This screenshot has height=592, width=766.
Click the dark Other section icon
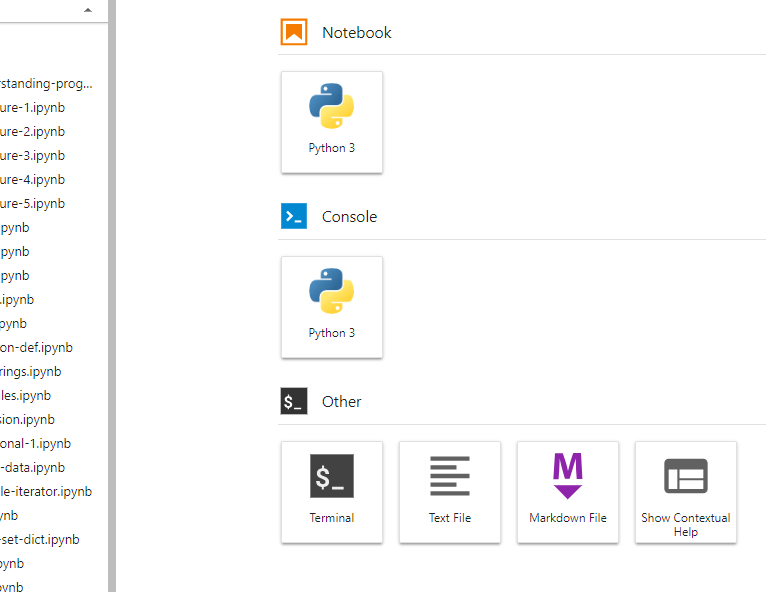(294, 401)
